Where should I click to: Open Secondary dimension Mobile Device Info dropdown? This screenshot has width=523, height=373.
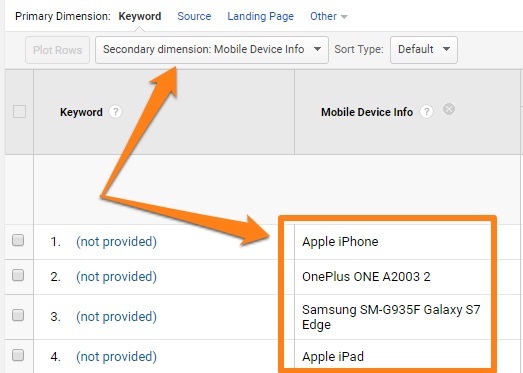pos(212,50)
